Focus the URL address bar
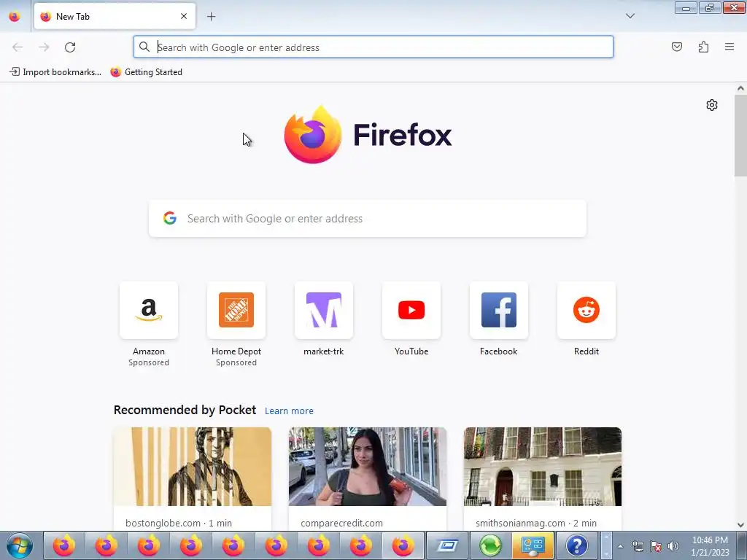The height and width of the screenshot is (560, 747). pyautogui.click(x=373, y=47)
